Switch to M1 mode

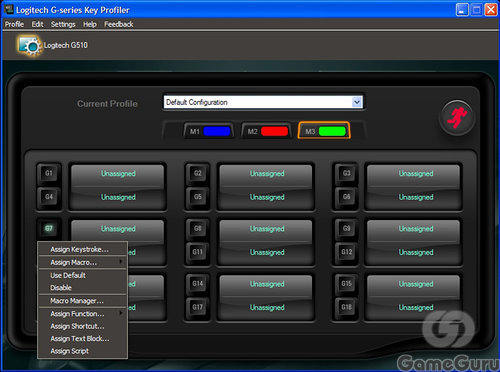tap(209, 131)
